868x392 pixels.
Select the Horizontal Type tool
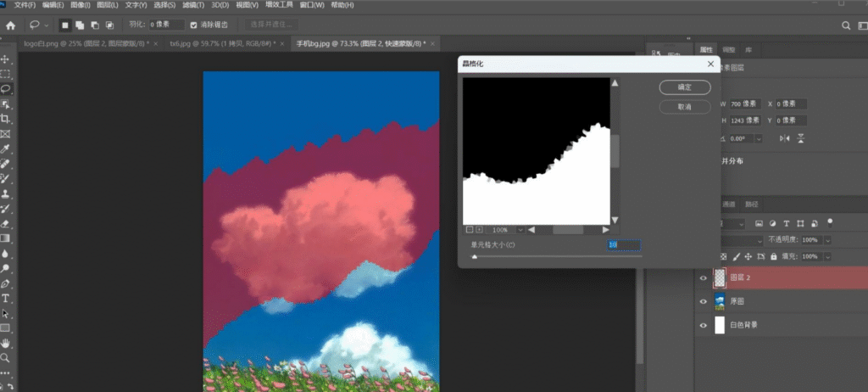(5, 299)
